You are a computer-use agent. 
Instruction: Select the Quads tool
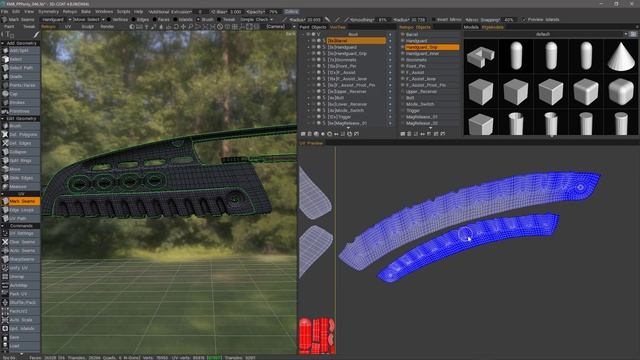click(x=20, y=76)
